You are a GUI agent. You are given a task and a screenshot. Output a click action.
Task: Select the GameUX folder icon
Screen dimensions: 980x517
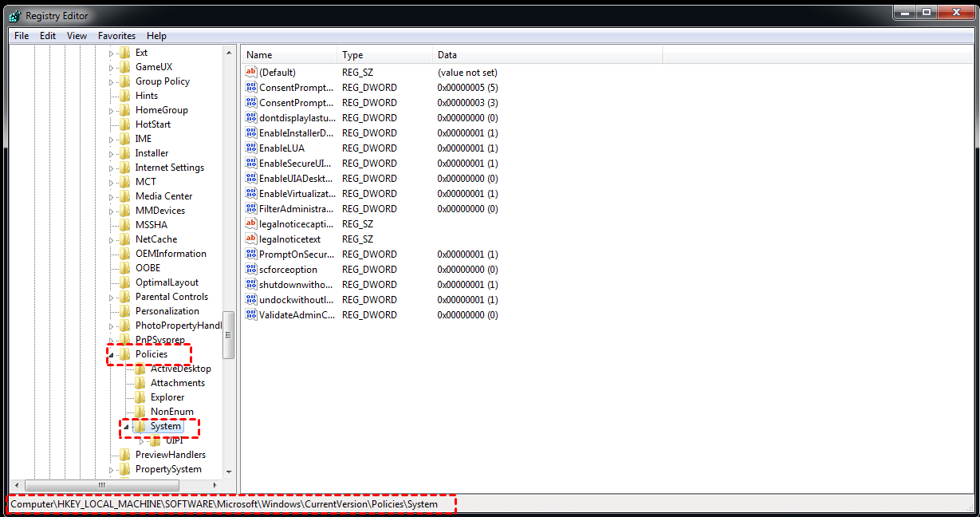(124, 67)
